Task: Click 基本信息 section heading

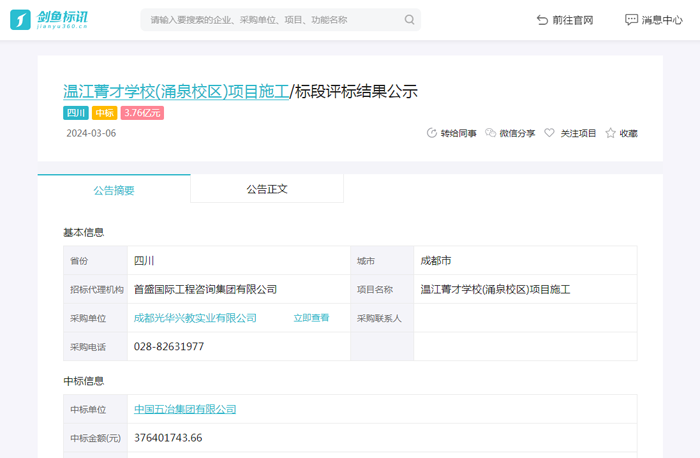Action: (83, 233)
